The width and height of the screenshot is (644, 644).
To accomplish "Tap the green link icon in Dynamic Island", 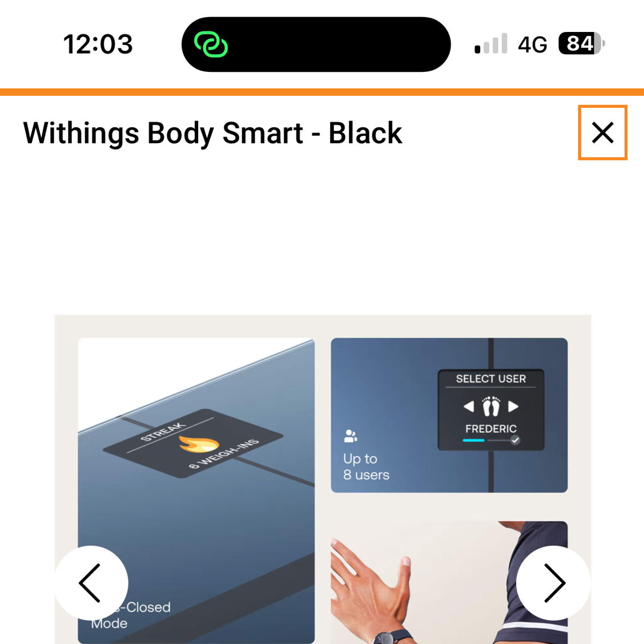I will tap(211, 45).
